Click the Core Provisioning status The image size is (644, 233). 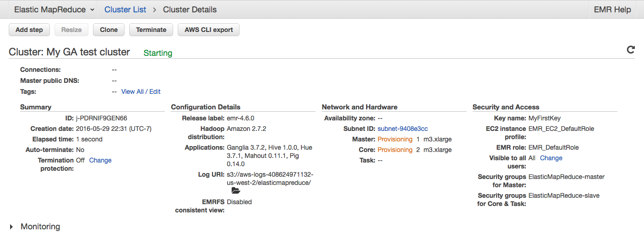pyautogui.click(x=395, y=150)
